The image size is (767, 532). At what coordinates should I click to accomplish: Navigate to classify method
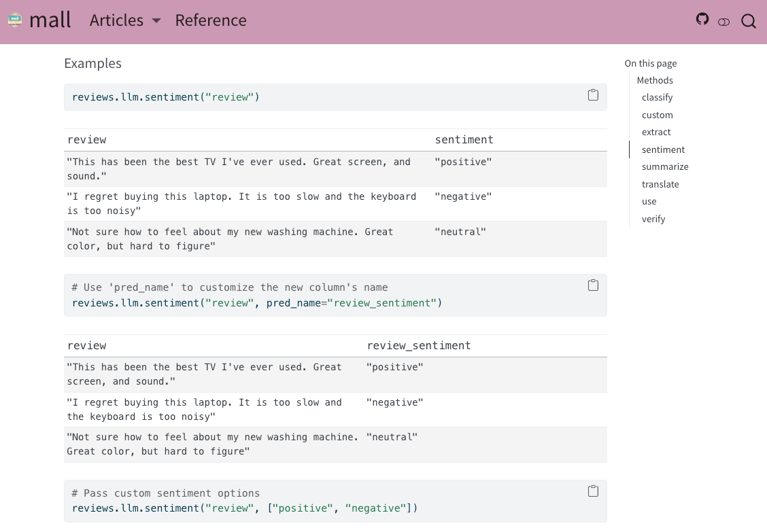click(657, 97)
